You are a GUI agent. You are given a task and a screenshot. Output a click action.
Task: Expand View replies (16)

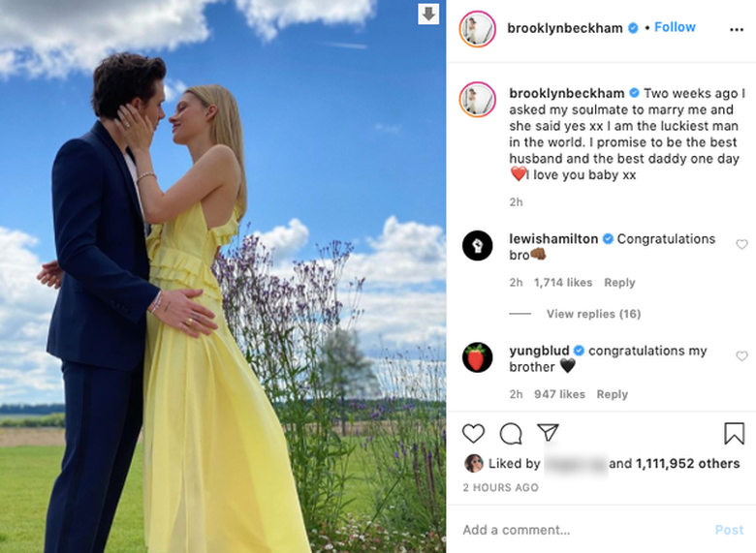[x=593, y=314]
